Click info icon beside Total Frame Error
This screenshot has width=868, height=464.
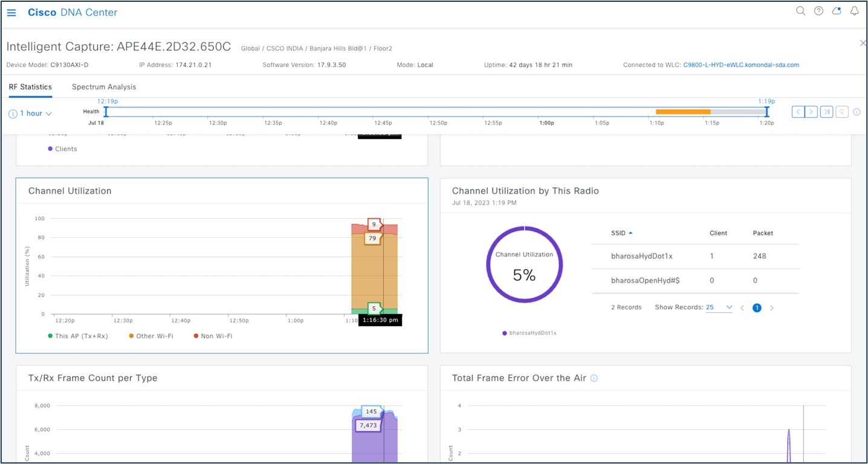pos(594,378)
